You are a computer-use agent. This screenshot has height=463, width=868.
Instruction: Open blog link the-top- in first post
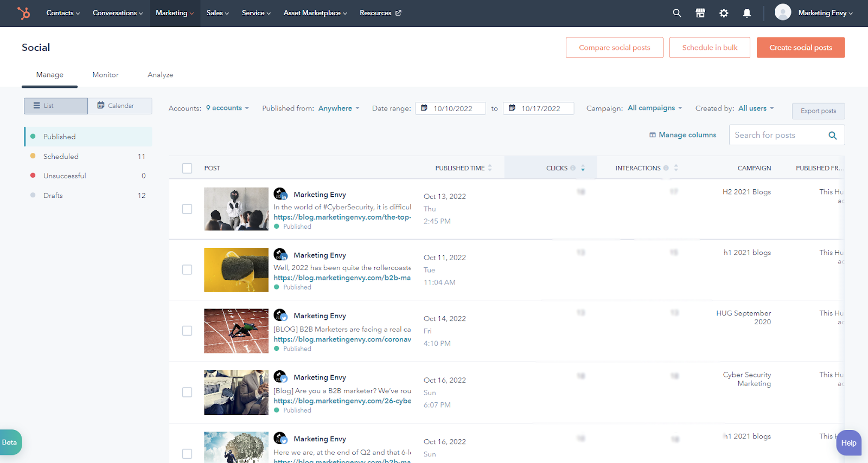[342, 217]
